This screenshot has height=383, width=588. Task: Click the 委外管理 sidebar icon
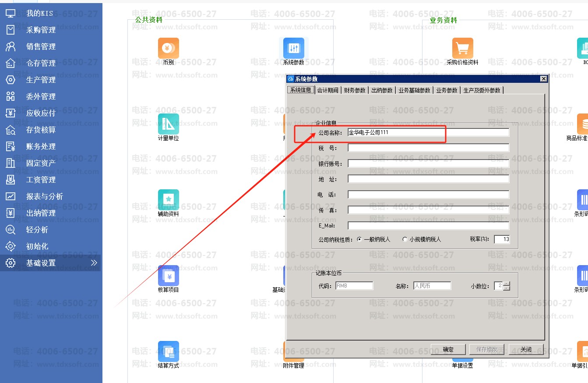tap(11, 96)
